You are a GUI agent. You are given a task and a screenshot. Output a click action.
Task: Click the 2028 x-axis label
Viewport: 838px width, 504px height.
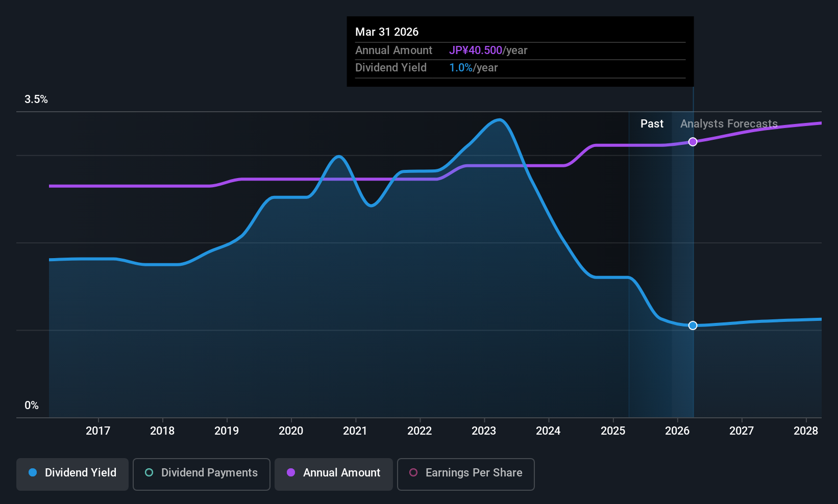click(x=806, y=431)
